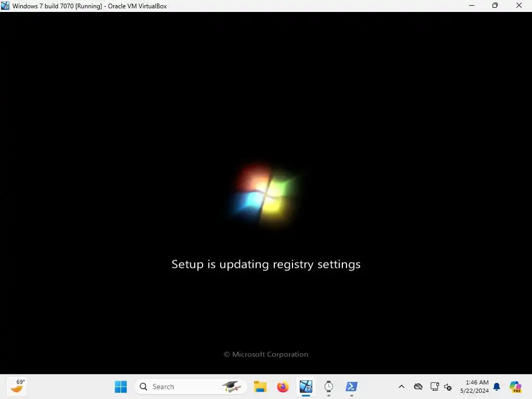Click the taskbar Search box
Image resolution: width=532 pixels, height=399 pixels.
(x=190, y=387)
